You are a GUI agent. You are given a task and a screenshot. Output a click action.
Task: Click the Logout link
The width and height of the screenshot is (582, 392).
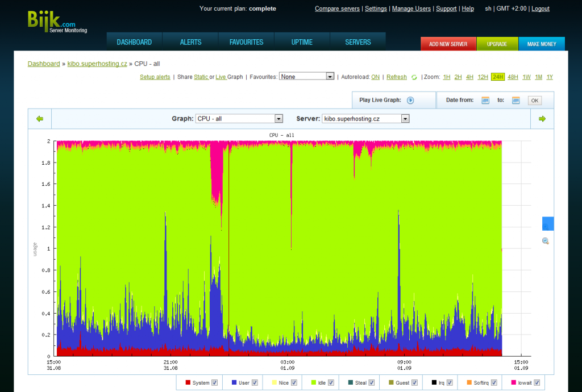[541, 9]
